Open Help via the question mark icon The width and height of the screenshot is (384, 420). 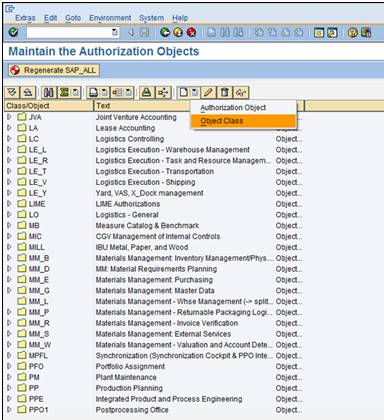(353, 32)
